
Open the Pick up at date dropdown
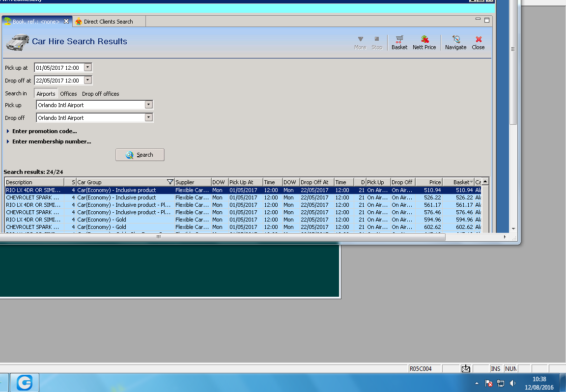click(x=88, y=68)
